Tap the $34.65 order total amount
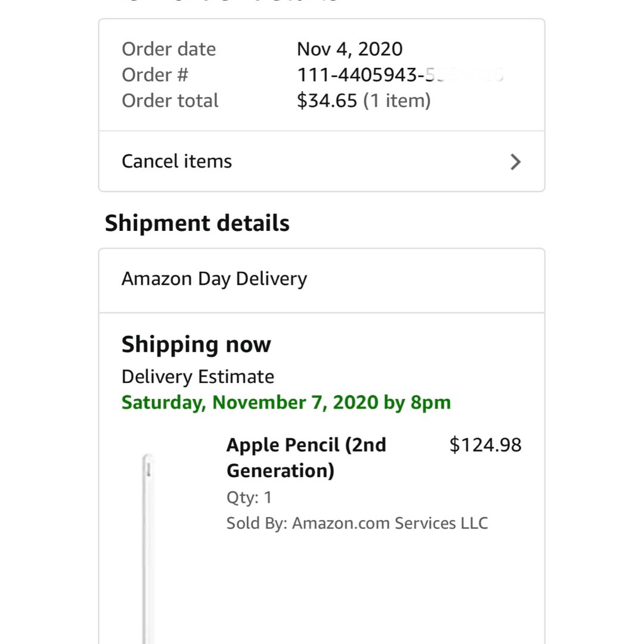This screenshot has height=644, width=644. (327, 101)
